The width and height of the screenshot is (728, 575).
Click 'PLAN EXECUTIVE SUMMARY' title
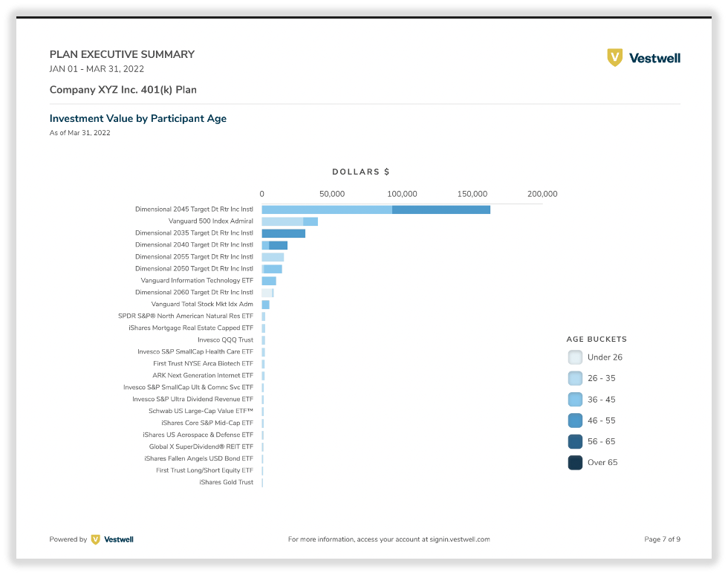click(122, 54)
